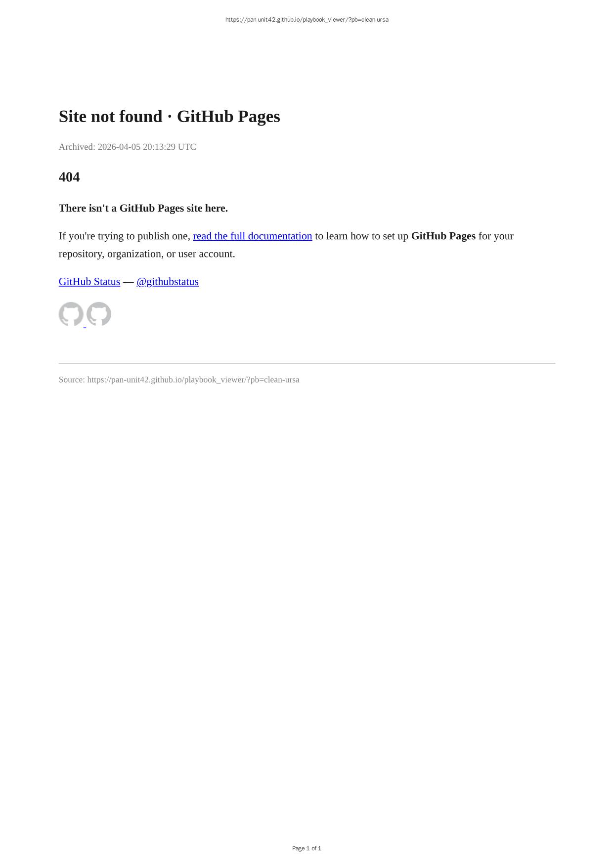Viewport: 614px width, 868px height.
Task: Open the GitHub Status link
Action: coord(89,282)
